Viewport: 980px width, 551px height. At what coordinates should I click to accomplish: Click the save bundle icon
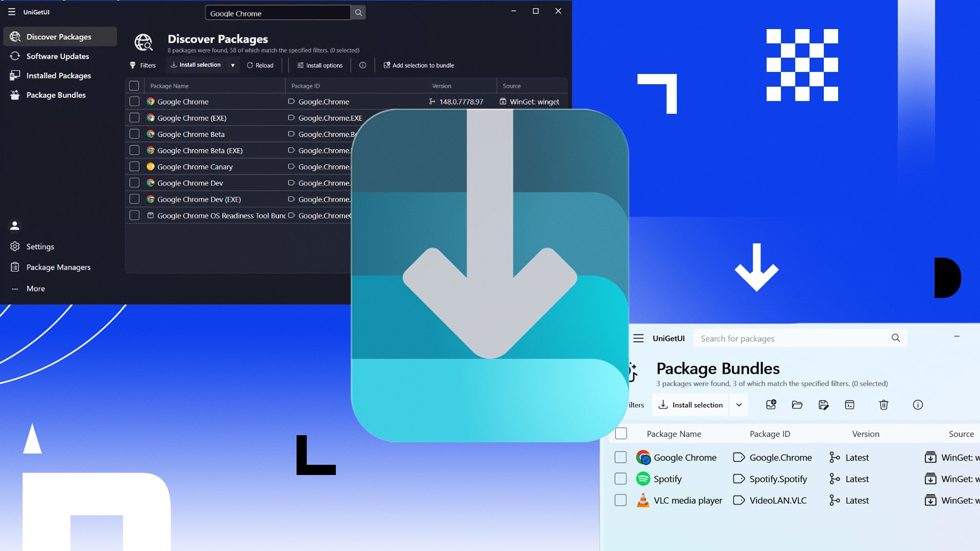(823, 405)
